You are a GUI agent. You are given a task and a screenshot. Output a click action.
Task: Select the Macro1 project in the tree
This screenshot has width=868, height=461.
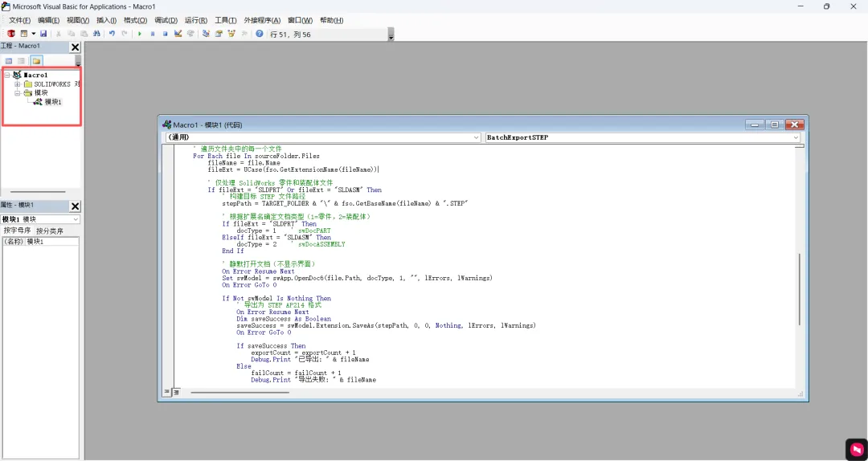coord(35,75)
